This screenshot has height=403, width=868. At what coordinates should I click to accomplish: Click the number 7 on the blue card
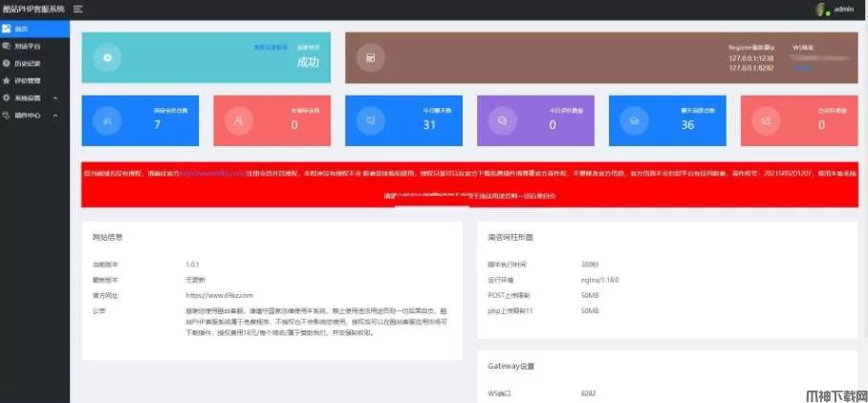point(157,125)
